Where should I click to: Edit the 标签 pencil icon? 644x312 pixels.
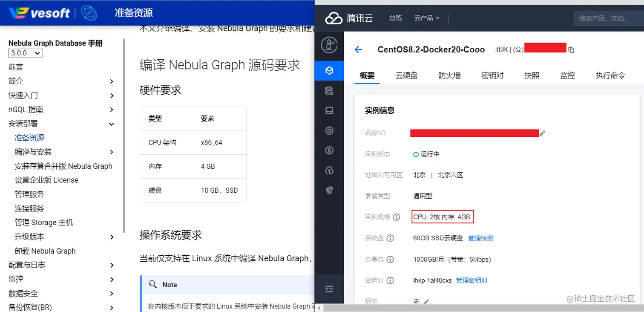pyautogui.click(x=426, y=301)
